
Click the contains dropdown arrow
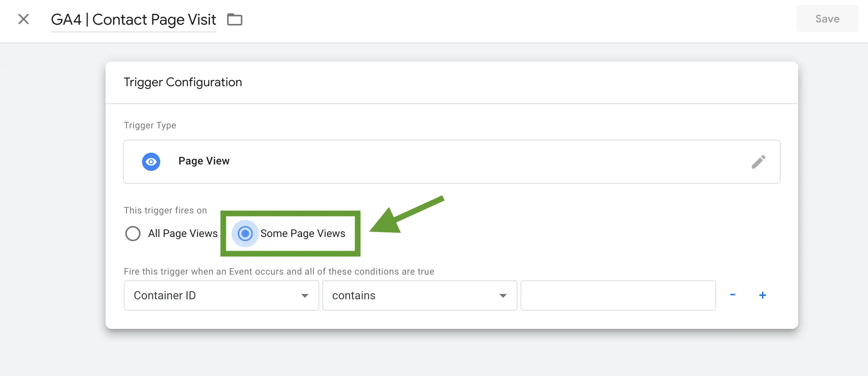coord(503,296)
